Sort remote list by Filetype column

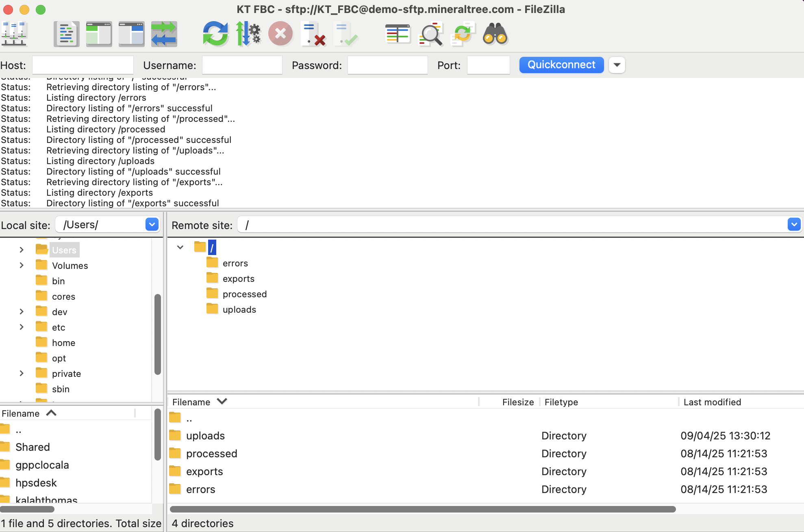point(609,402)
